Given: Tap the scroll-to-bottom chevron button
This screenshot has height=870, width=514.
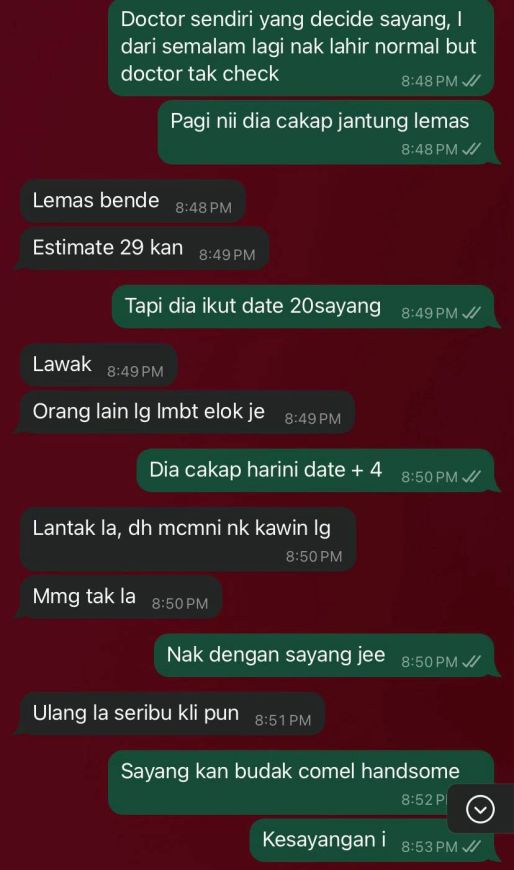Looking at the screenshot, I should (481, 810).
